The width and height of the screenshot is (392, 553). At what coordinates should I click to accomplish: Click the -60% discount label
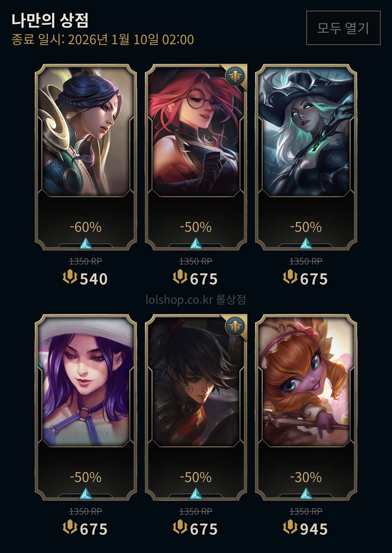[x=86, y=227]
